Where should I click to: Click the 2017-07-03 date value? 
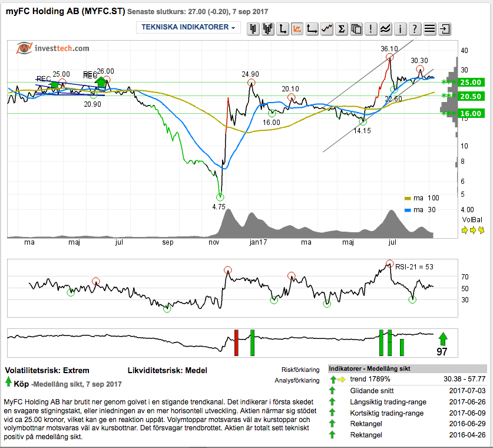(x=467, y=391)
